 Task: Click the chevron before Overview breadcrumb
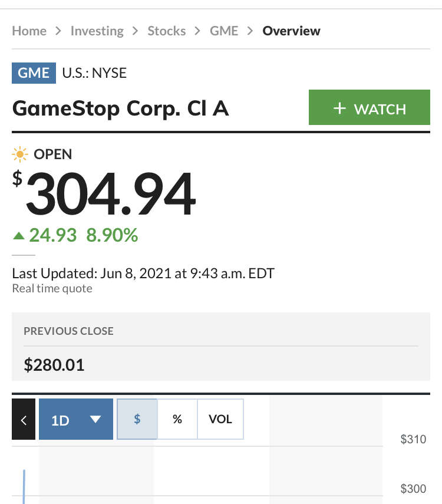(250, 31)
